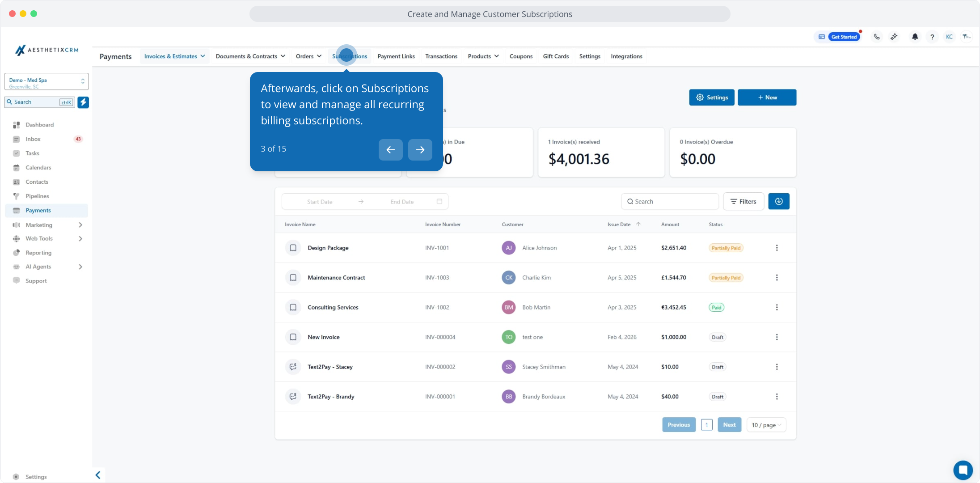Switch to the Subscriptions tab
980x483 pixels.
(350, 56)
